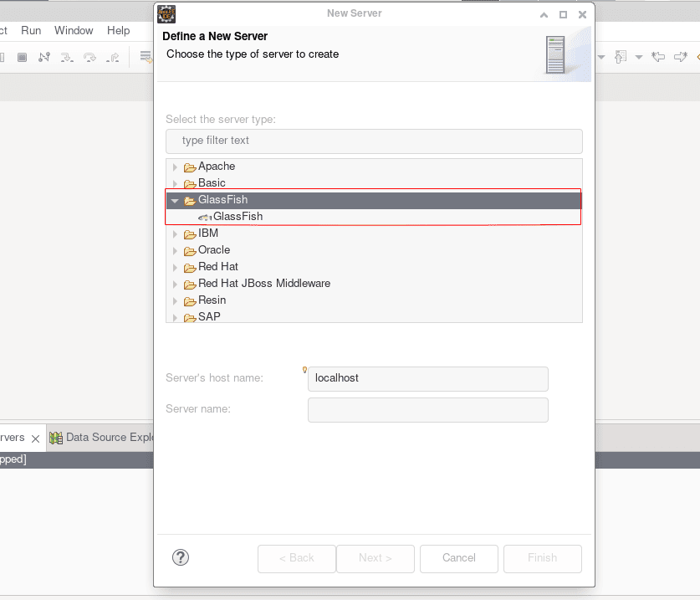Expand the Oracle server category
This screenshot has height=600, width=700.
pyautogui.click(x=175, y=249)
